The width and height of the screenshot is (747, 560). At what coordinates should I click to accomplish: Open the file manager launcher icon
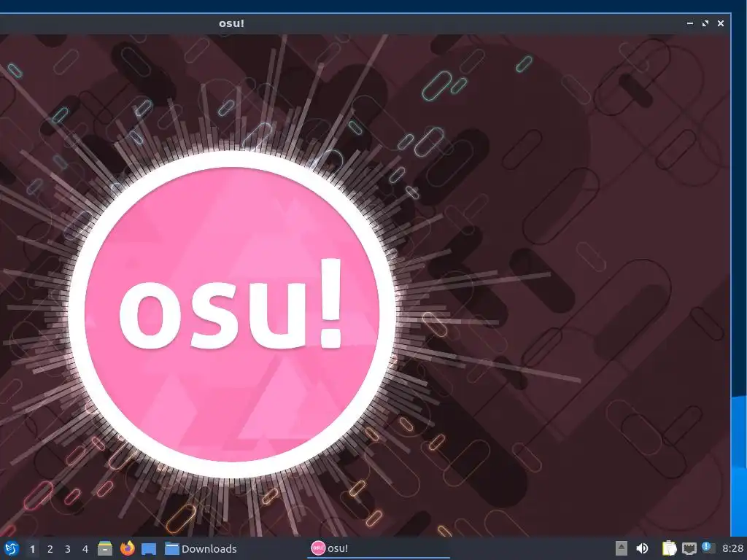click(105, 548)
